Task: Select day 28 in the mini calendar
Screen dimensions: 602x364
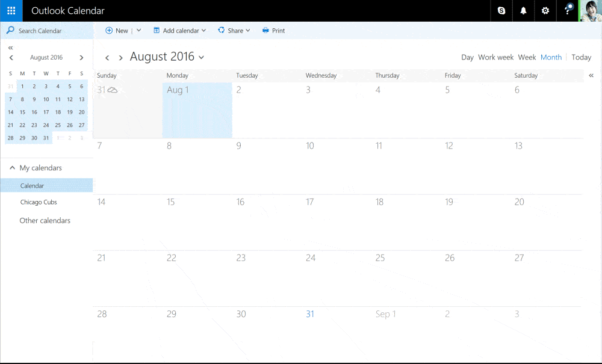Action: coord(10,138)
